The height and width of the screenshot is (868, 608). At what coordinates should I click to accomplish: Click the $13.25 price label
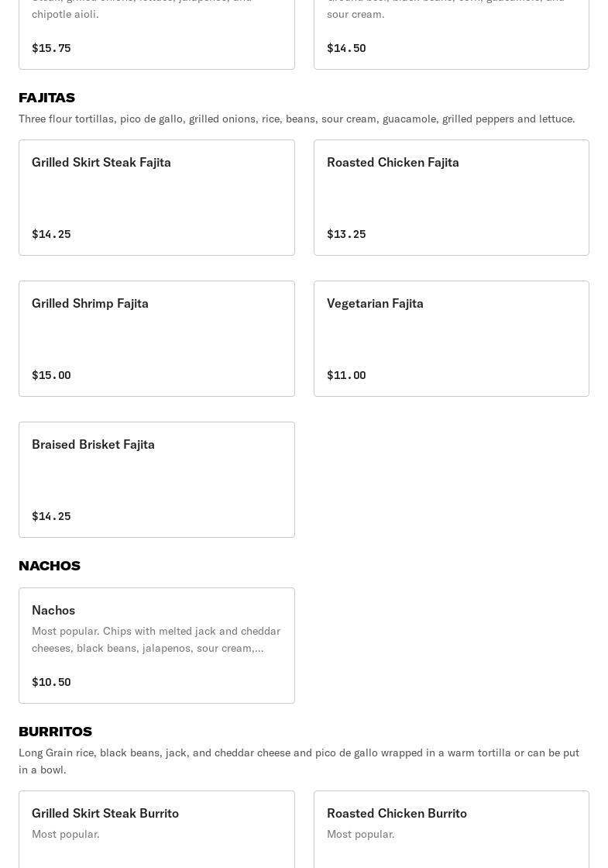[346, 234]
